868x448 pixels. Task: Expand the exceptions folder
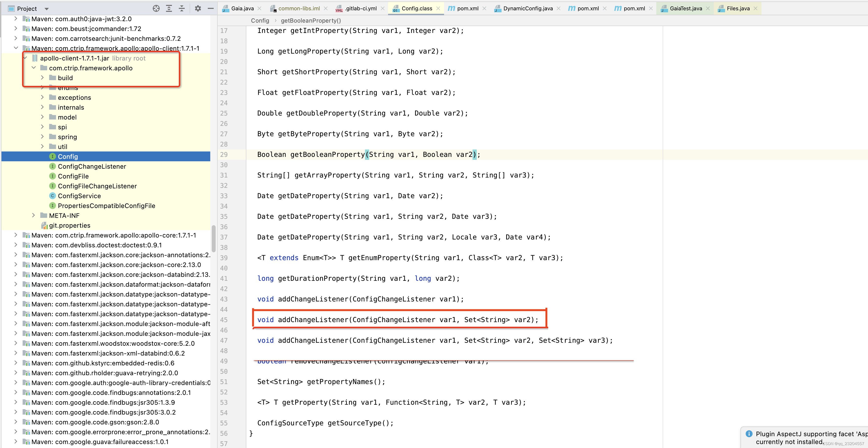42,98
